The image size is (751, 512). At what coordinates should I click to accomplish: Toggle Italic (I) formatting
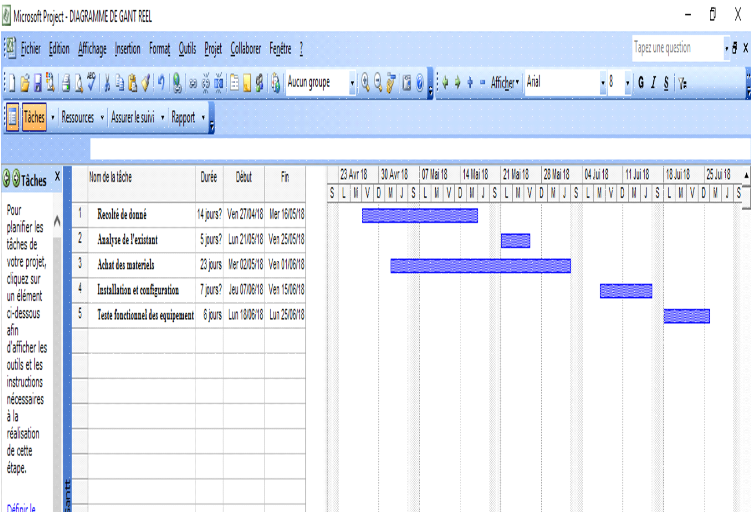pos(654,83)
